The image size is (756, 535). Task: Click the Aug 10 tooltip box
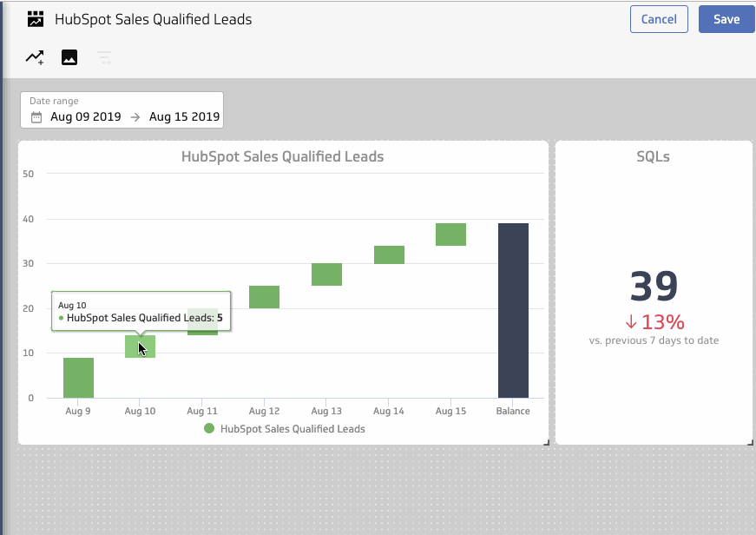coord(141,310)
